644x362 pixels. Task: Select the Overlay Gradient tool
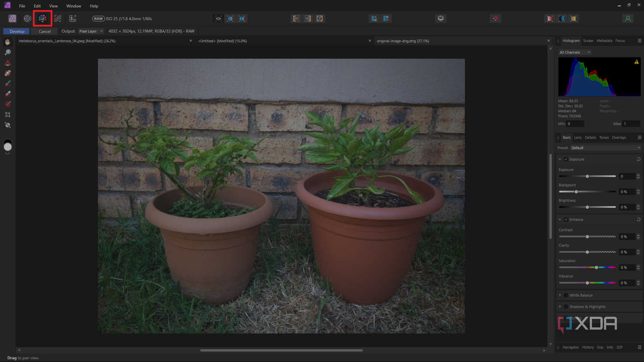tap(8, 104)
